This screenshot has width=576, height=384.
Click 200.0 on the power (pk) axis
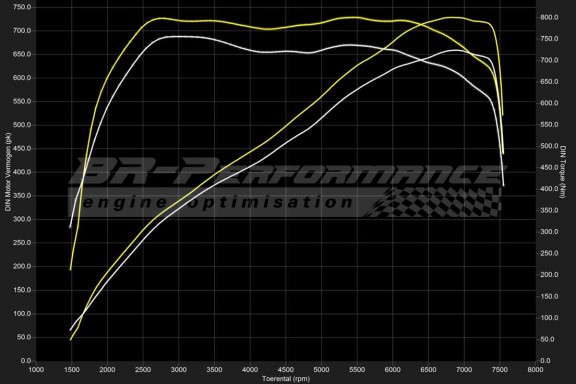[22, 266]
